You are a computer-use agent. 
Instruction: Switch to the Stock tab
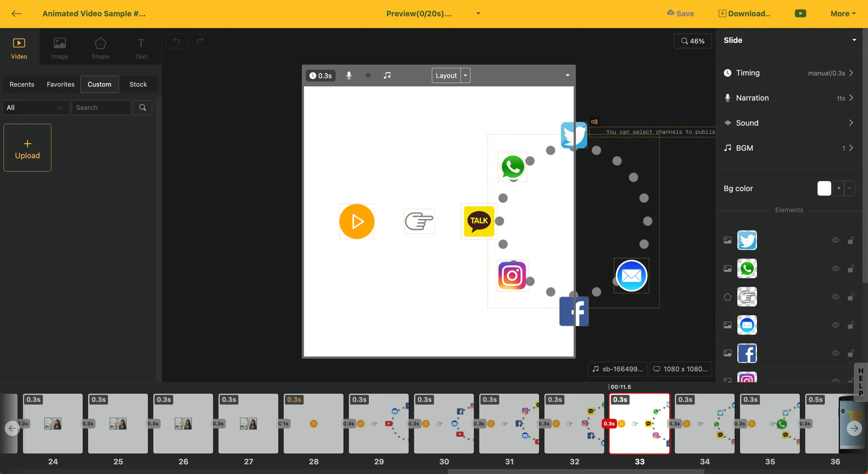pos(138,84)
